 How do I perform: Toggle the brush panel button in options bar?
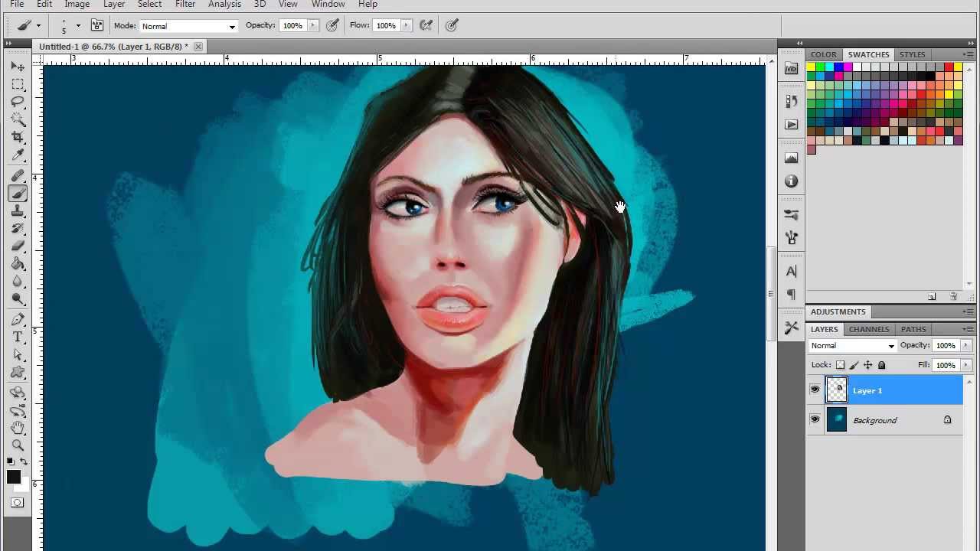[97, 25]
